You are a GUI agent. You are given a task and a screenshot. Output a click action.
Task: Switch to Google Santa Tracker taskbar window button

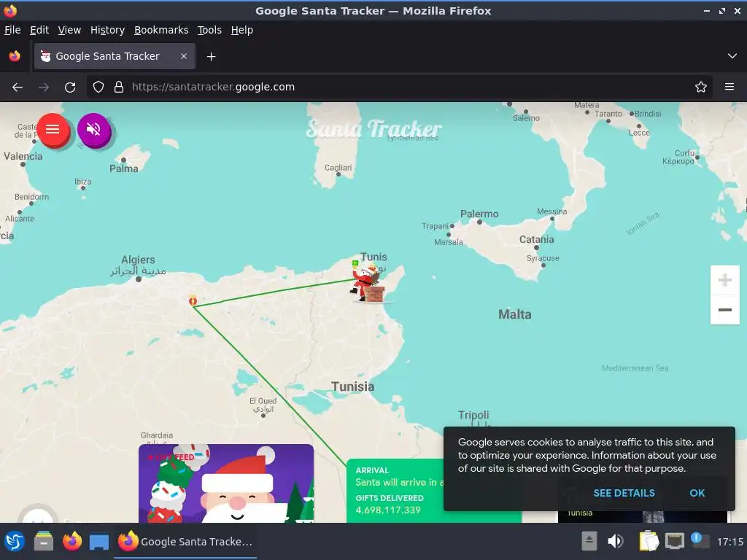(x=185, y=542)
